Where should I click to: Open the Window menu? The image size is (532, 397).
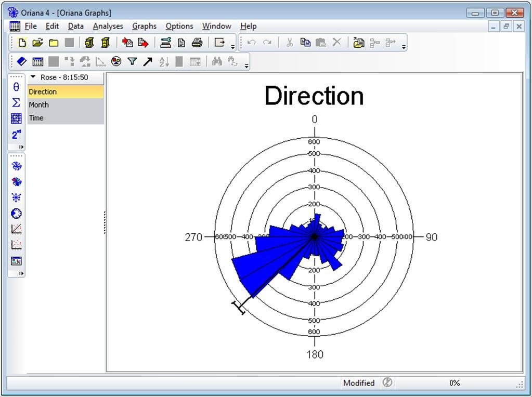[x=216, y=26]
